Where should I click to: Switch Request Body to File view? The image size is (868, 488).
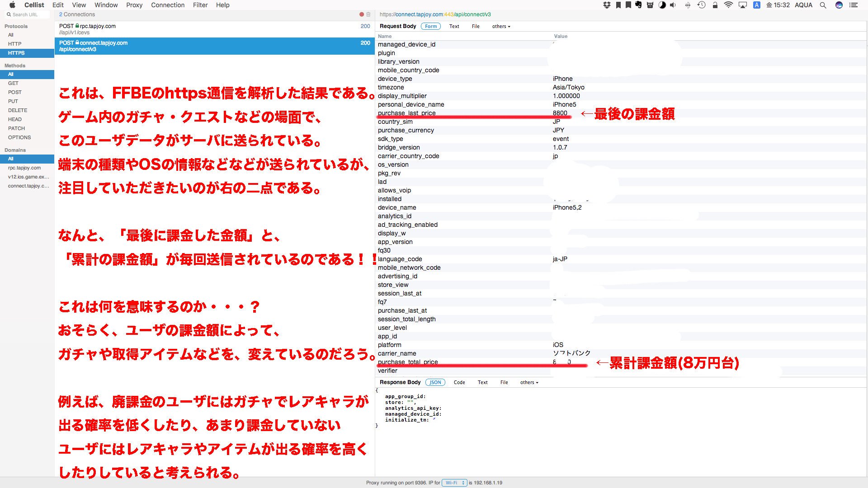(x=476, y=26)
